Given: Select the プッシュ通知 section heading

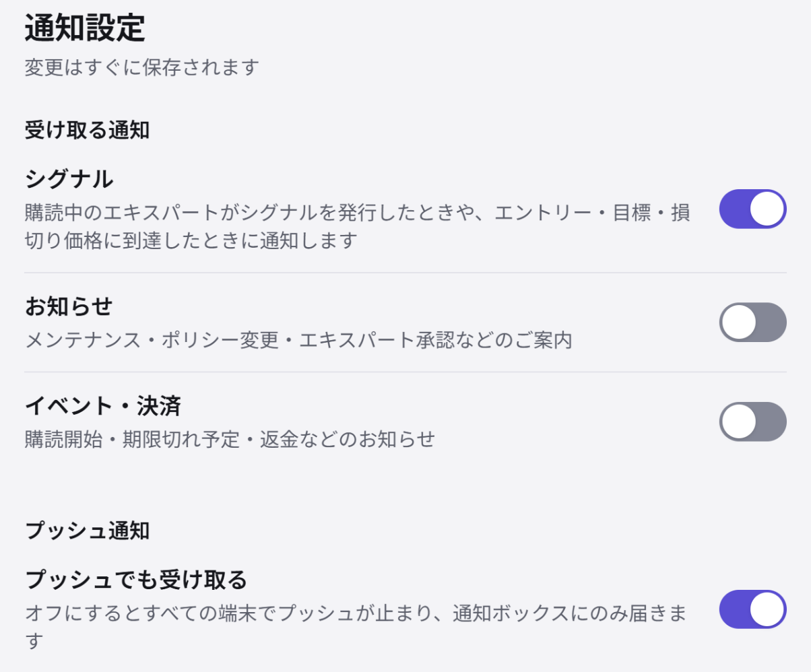Looking at the screenshot, I should pos(87,531).
